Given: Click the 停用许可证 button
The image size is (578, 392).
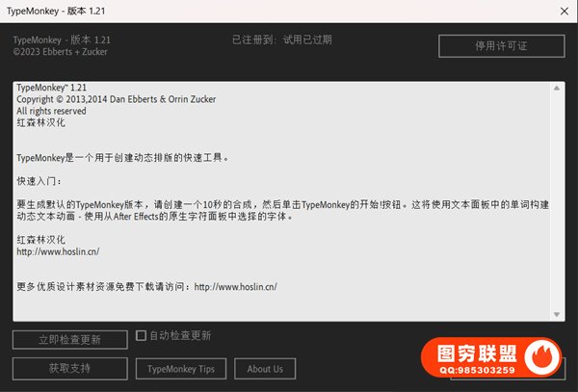Looking at the screenshot, I should pos(501,46).
